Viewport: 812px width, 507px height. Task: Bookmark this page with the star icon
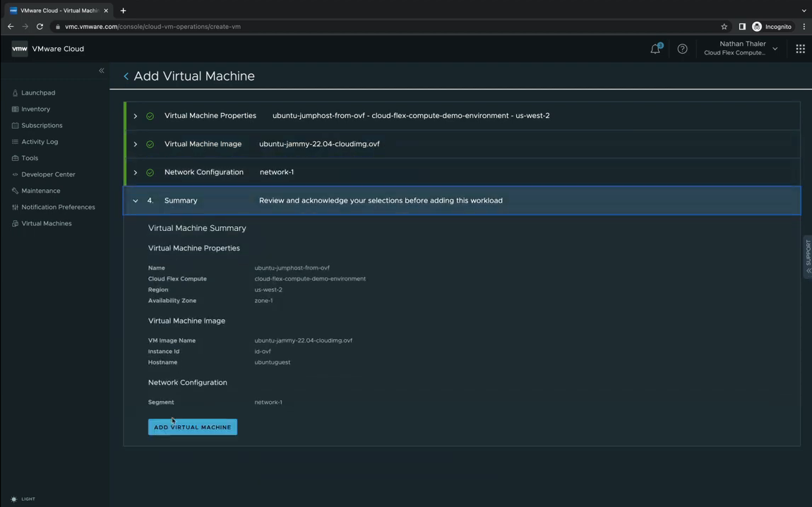tap(724, 26)
